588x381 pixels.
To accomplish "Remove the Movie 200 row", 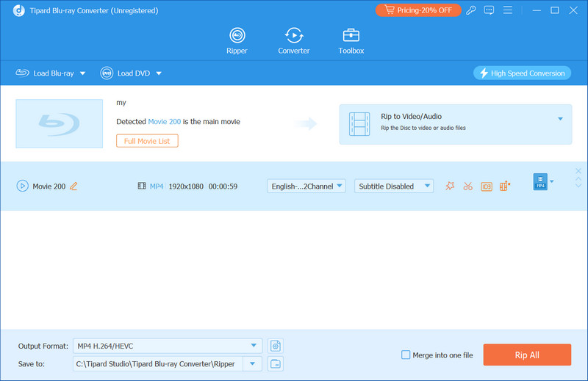I will point(578,171).
